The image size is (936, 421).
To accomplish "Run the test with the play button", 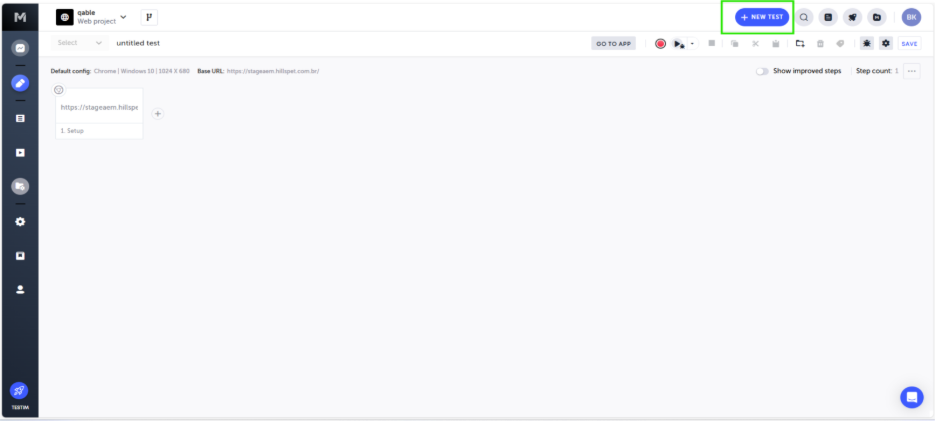I will click(x=678, y=44).
